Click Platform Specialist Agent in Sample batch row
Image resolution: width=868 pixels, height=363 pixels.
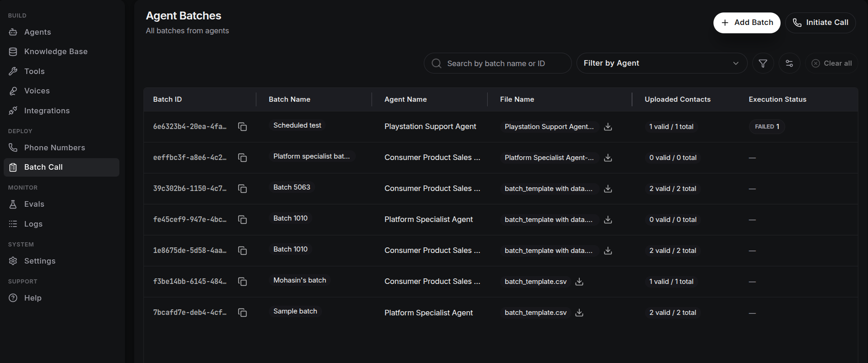pos(428,313)
